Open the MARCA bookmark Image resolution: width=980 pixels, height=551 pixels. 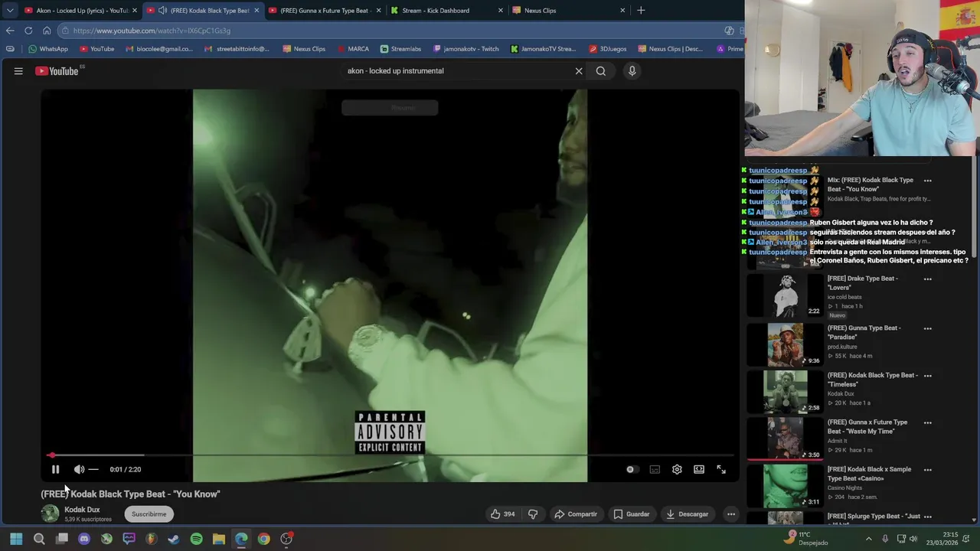coord(353,49)
